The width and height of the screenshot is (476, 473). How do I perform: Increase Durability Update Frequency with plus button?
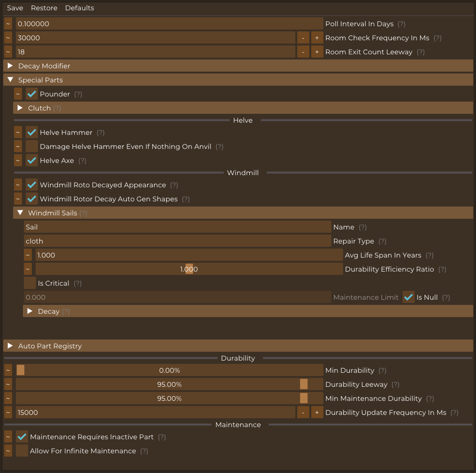[x=317, y=412]
